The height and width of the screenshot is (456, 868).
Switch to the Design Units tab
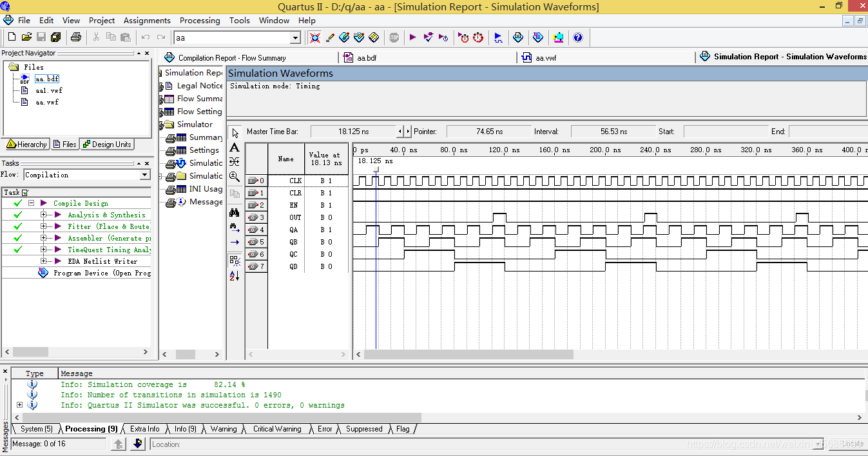pyautogui.click(x=107, y=144)
